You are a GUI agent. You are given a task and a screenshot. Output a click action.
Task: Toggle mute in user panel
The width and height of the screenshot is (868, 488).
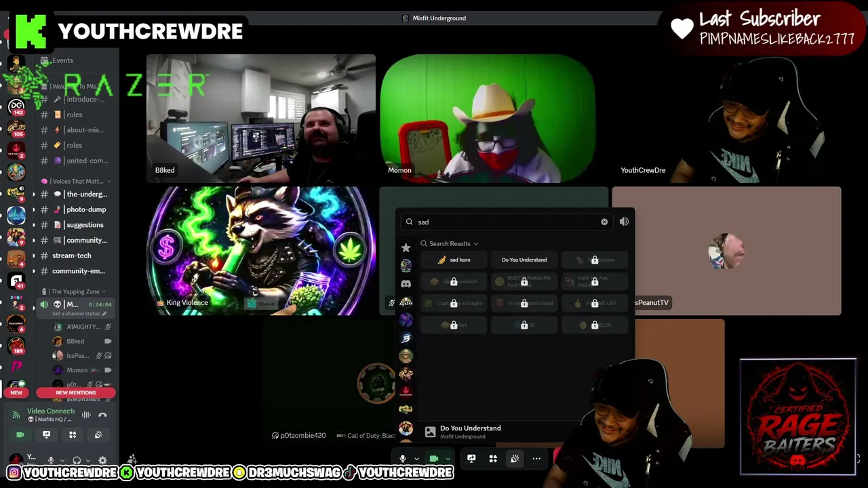coord(51,461)
